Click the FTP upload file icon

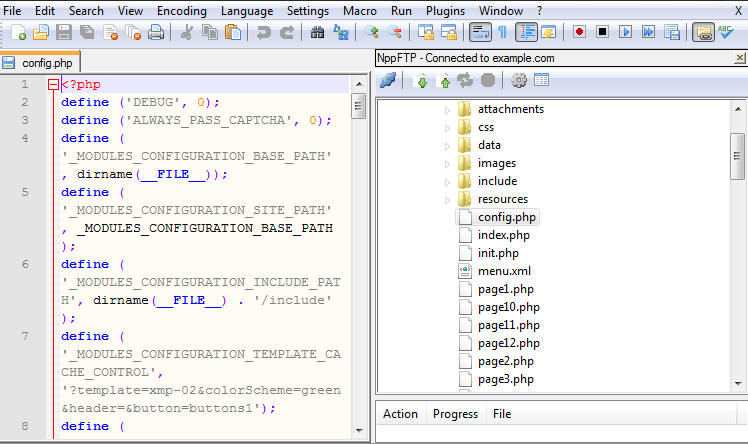tap(444, 81)
